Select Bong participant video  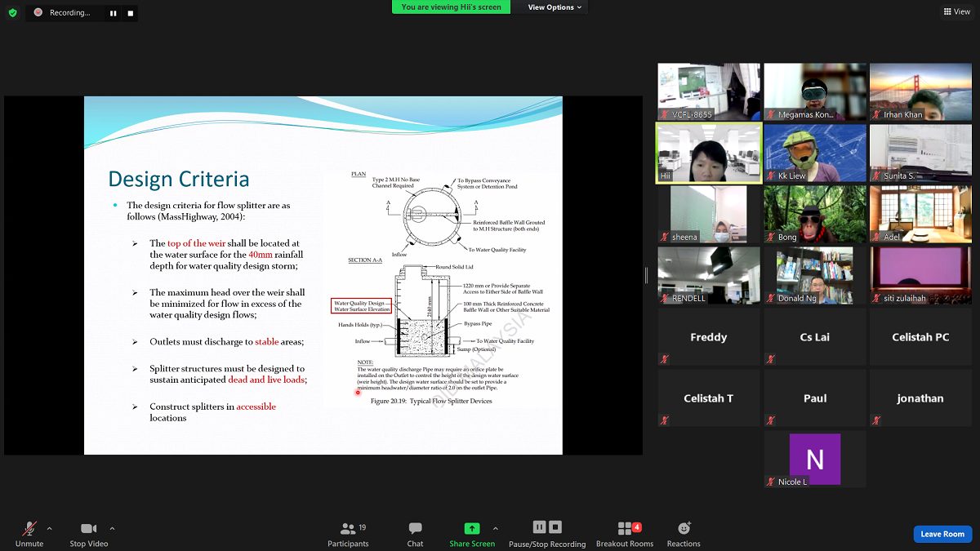point(815,215)
